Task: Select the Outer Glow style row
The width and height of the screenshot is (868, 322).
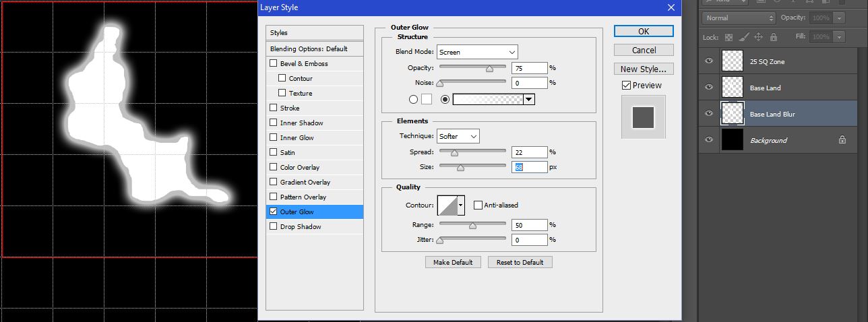Action: coord(315,212)
